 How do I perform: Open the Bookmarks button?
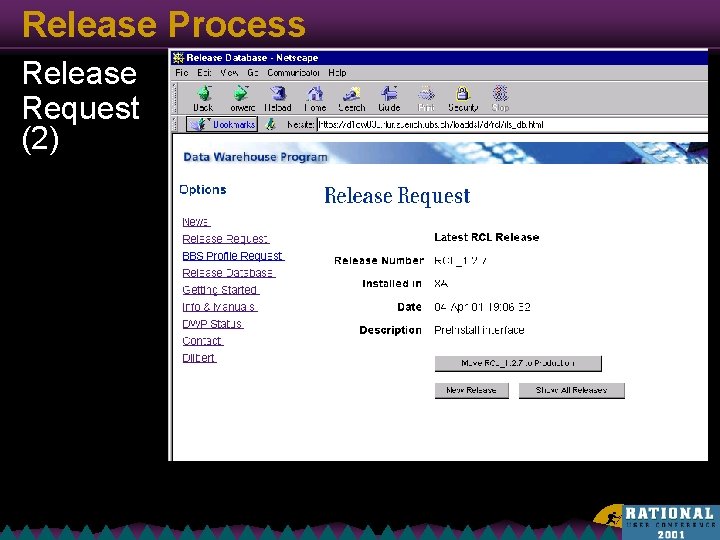point(222,124)
